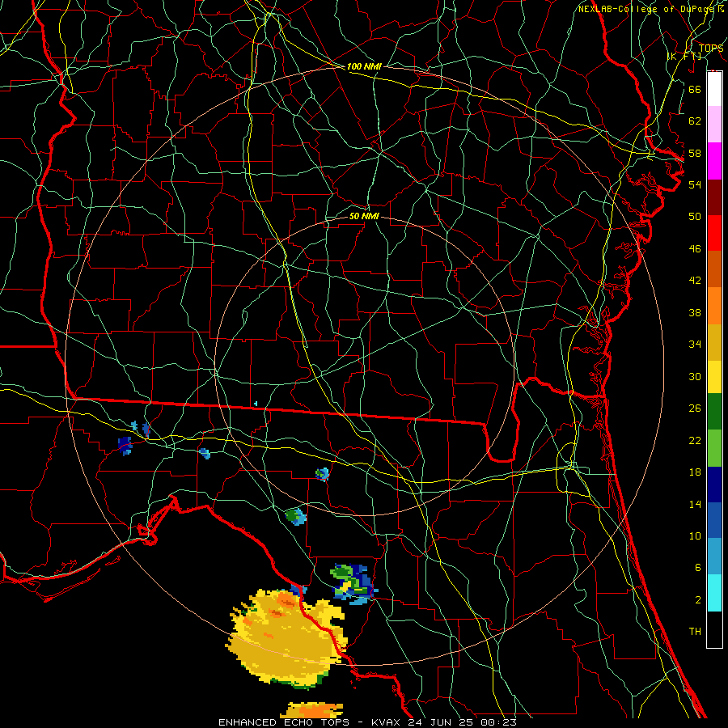728x728 pixels.
Task: Click the cyan legend swatch
Action: point(714,593)
